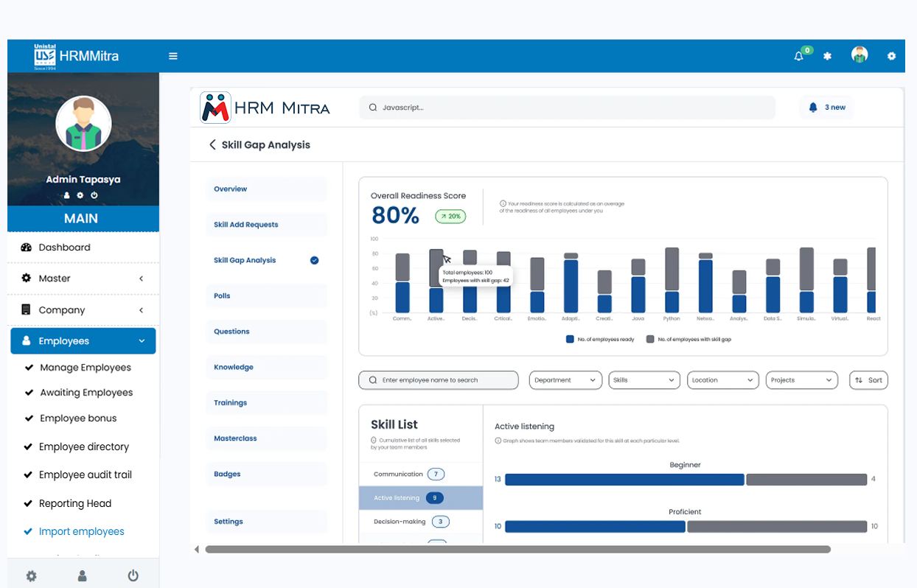This screenshot has width=917, height=588.
Task: Click the horizontal scrollbar at bottom
Action: (x=517, y=550)
